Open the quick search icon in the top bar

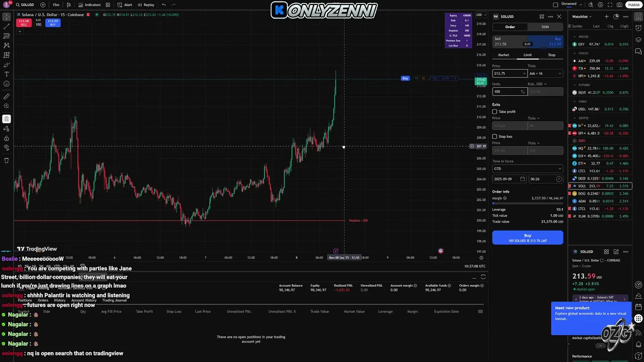coord(591,5)
